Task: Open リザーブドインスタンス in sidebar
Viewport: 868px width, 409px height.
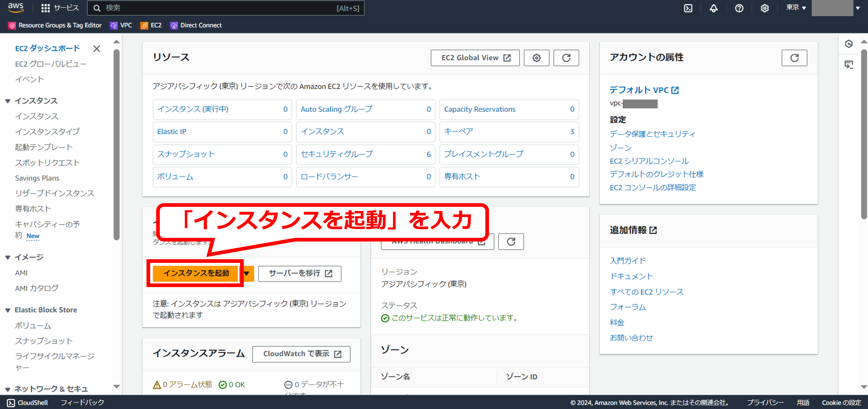Action: [x=54, y=193]
